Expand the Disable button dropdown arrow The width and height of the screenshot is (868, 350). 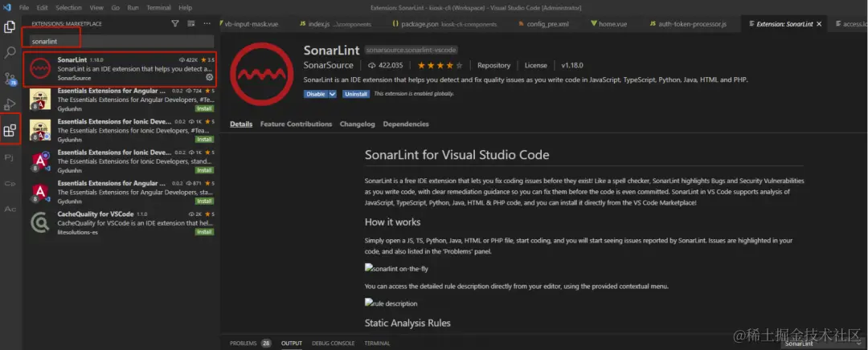[332, 94]
